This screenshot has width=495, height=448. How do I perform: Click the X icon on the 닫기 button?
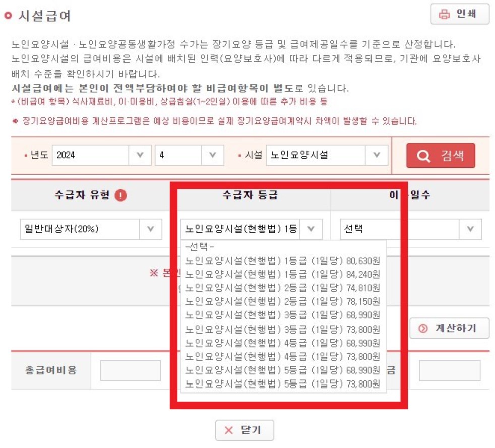228,429
